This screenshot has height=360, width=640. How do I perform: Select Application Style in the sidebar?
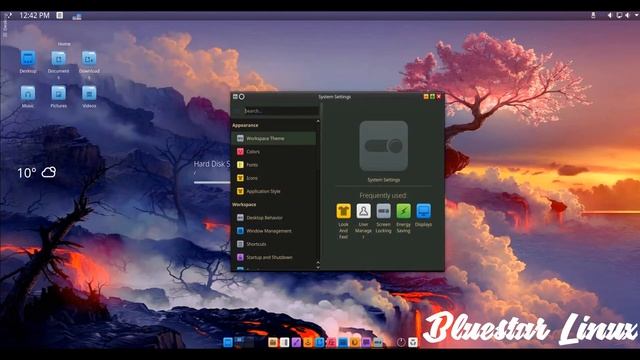coord(274,191)
